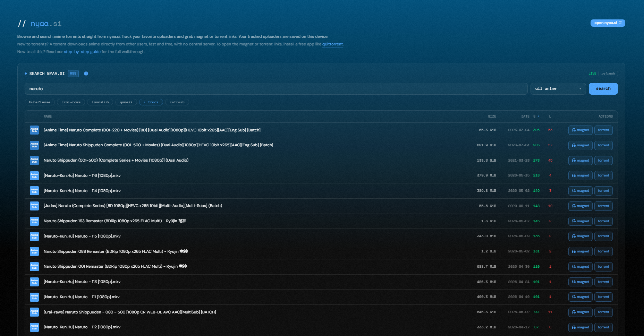The height and width of the screenshot is (336, 644).
Task: Focus the search field containing naruto
Action: point(276,89)
